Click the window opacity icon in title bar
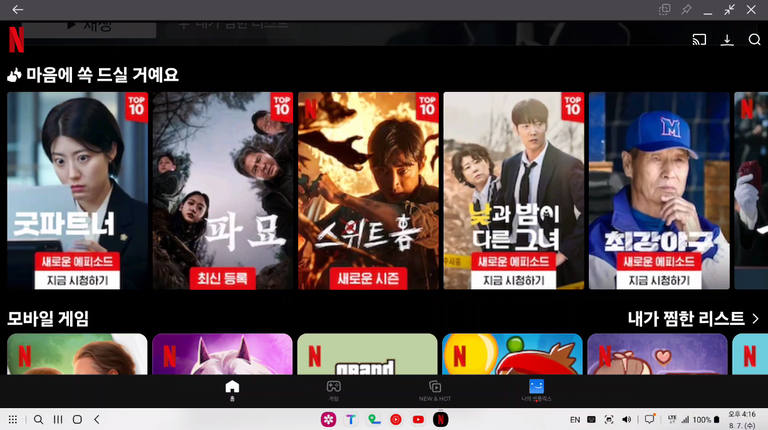This screenshot has width=768, height=430. tap(664, 9)
